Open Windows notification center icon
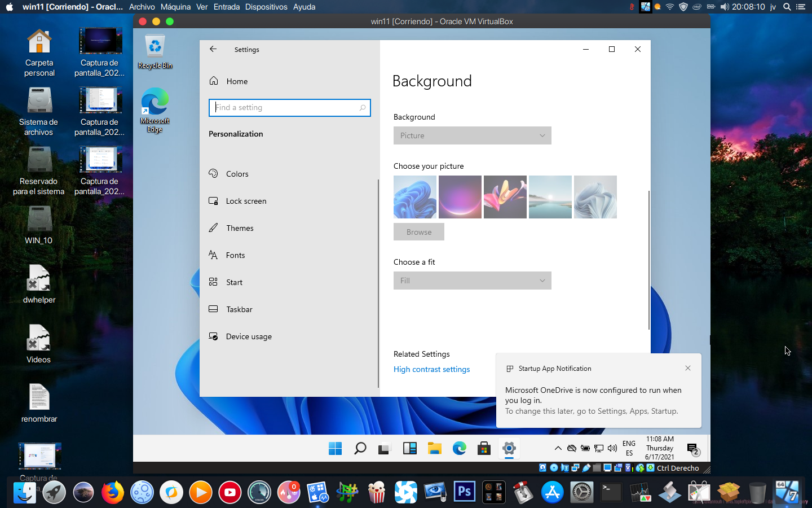This screenshot has height=508, width=812. point(693,449)
